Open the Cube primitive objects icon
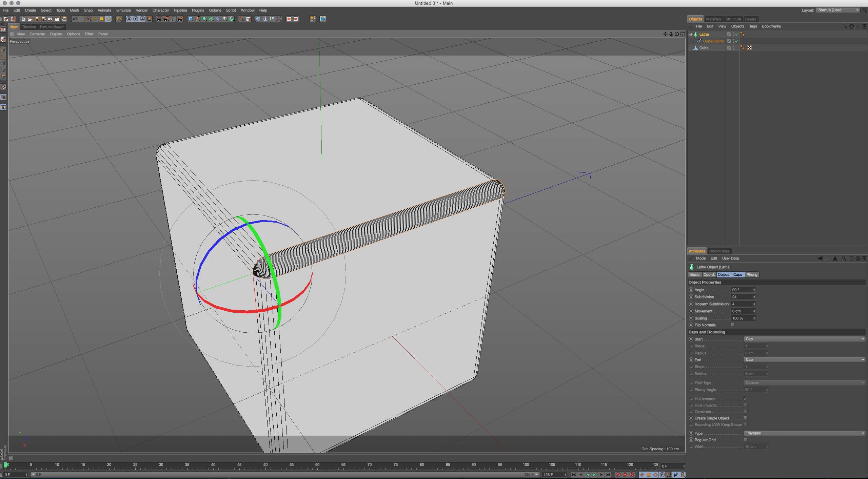868x479 pixels. click(x=190, y=19)
